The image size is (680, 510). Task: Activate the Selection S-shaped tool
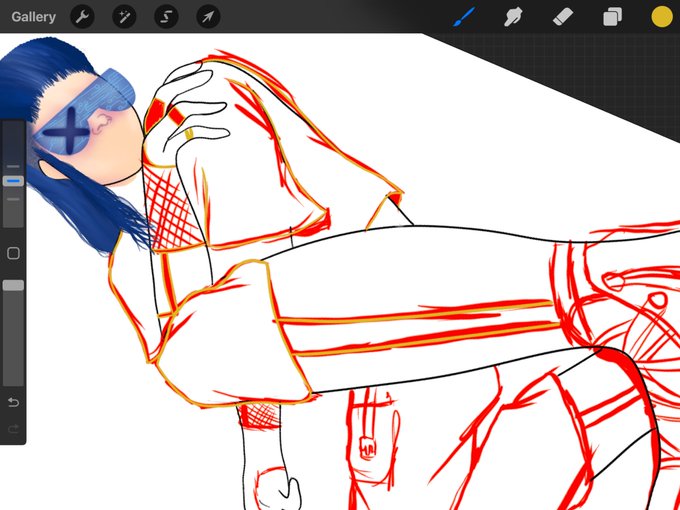coord(166,17)
